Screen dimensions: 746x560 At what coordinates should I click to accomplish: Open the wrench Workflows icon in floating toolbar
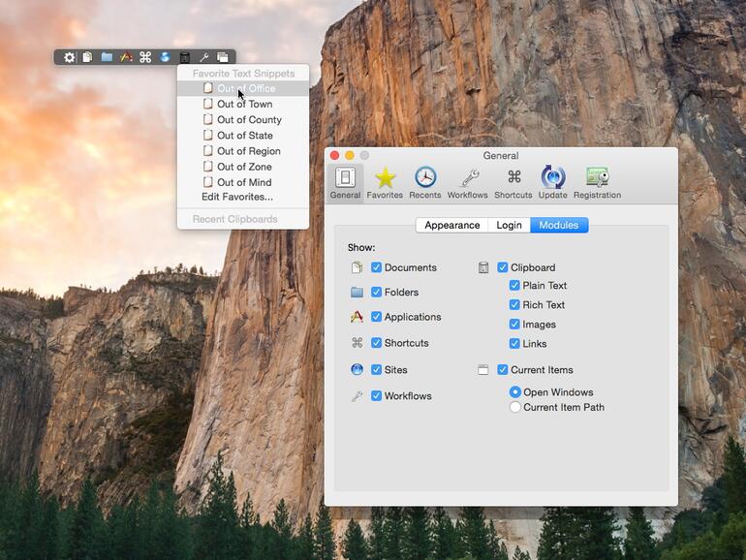(x=203, y=57)
